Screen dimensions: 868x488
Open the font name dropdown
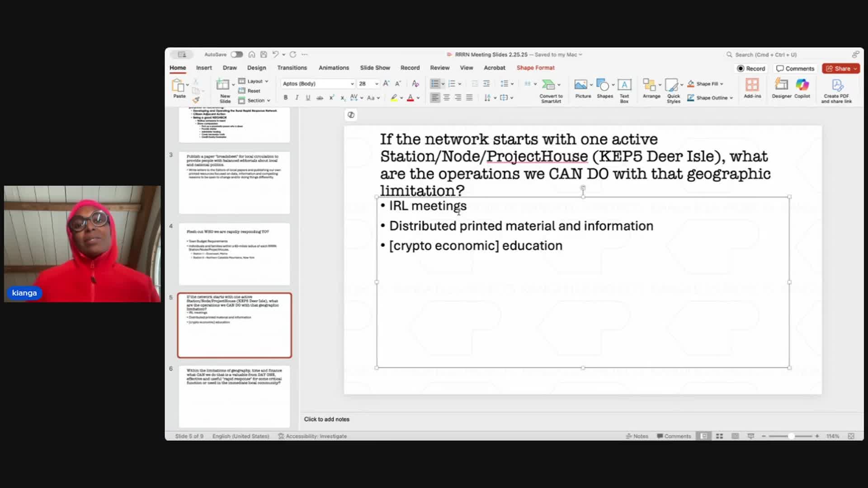352,84
